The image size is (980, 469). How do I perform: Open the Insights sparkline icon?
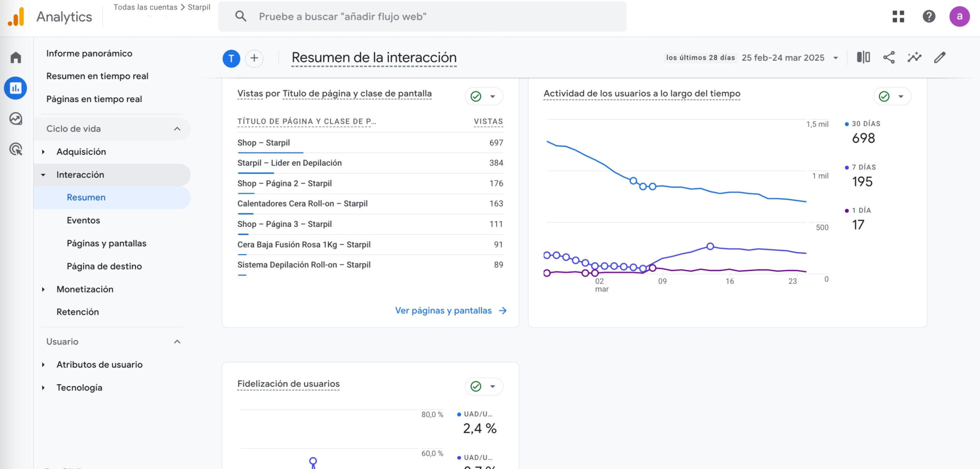click(914, 57)
